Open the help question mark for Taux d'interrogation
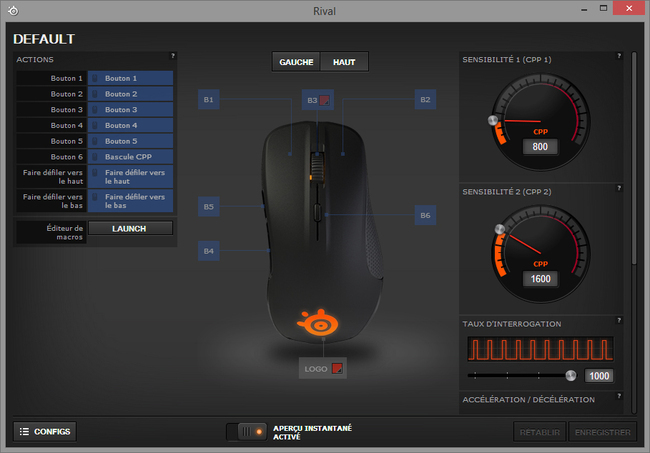 pyautogui.click(x=619, y=320)
